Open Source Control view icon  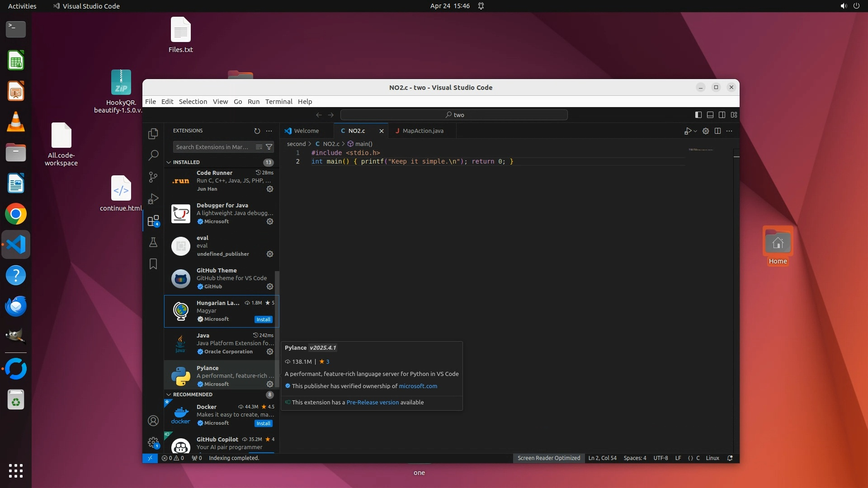153,177
